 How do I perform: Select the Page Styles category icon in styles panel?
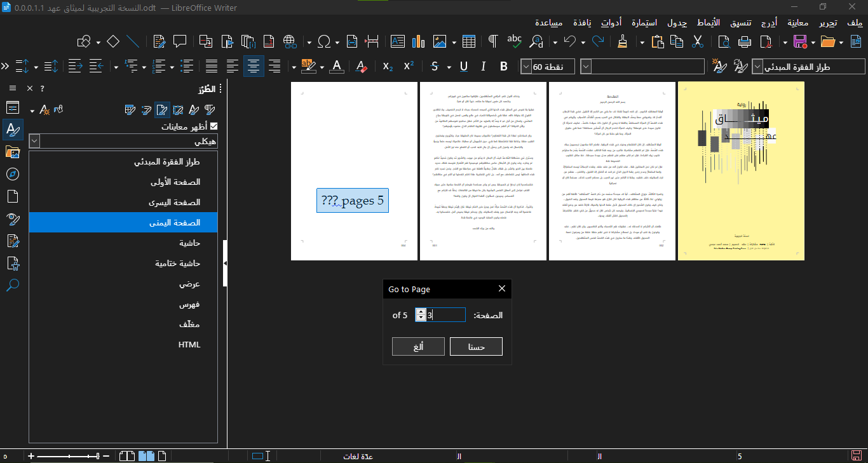pos(162,110)
